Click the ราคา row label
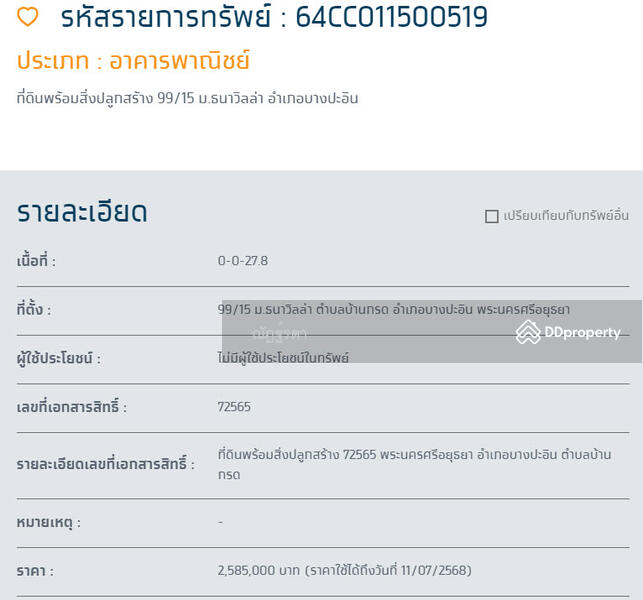Screen dimensions: 643x600 point(35,571)
